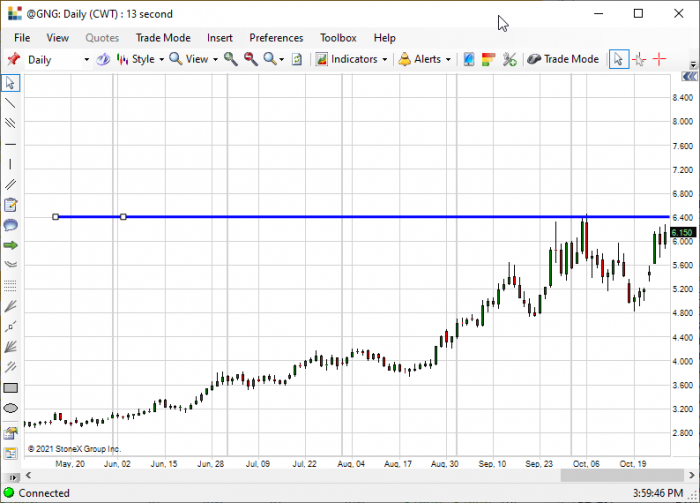This screenshot has height=503, width=700.
Task: Open the Alerts dropdown menu
Action: (425, 59)
